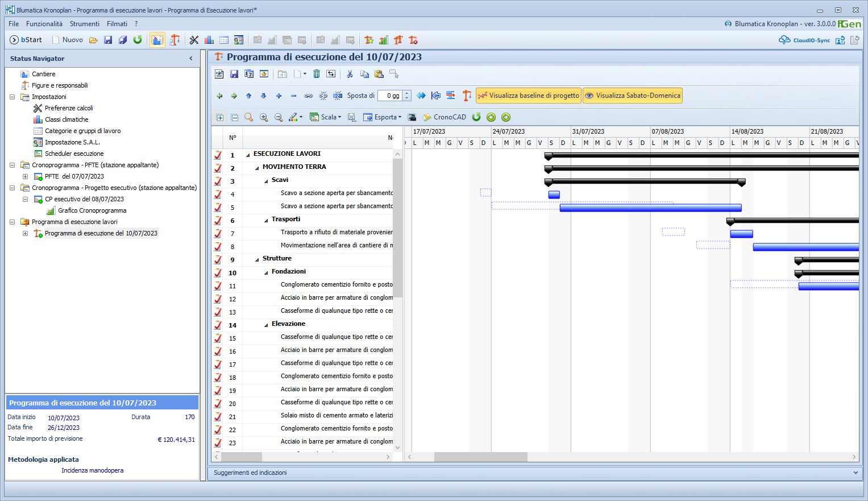The height and width of the screenshot is (501, 868).
Task: Toggle Visualizza Sabato-Domenica view
Action: tap(632, 96)
